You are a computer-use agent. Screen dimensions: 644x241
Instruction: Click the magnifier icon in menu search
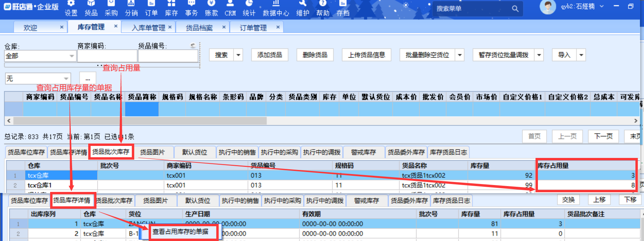pyautogui.click(x=515, y=9)
